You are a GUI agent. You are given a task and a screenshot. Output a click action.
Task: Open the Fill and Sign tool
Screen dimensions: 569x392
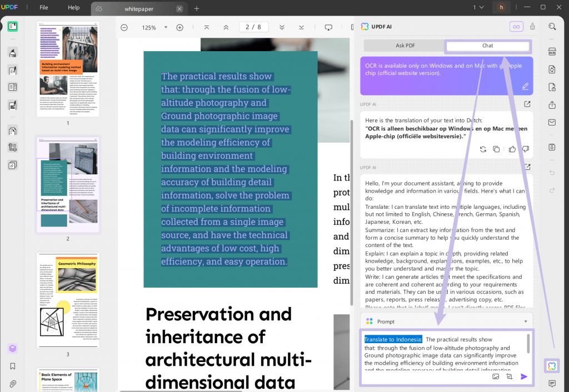click(13, 105)
